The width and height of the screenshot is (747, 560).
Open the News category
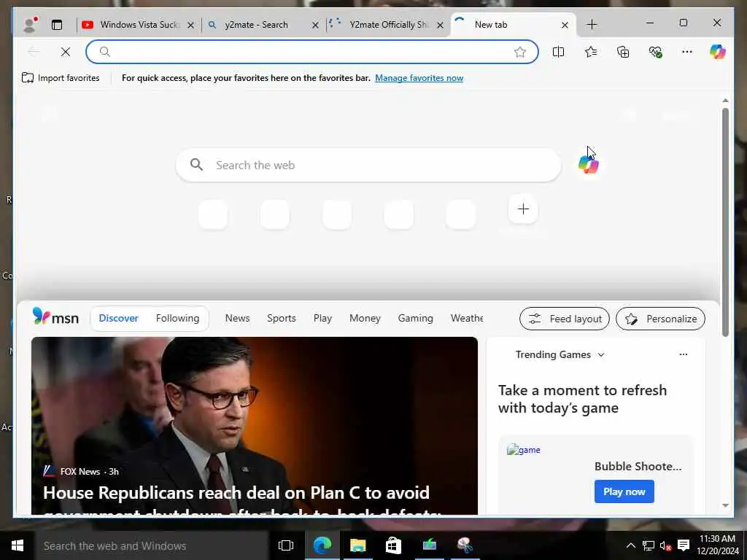tap(237, 318)
